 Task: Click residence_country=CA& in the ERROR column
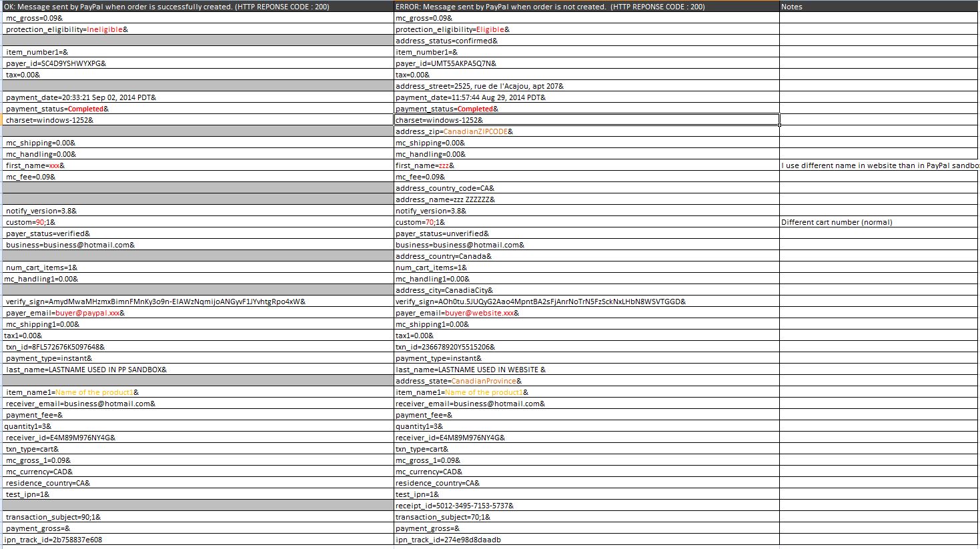click(x=586, y=483)
